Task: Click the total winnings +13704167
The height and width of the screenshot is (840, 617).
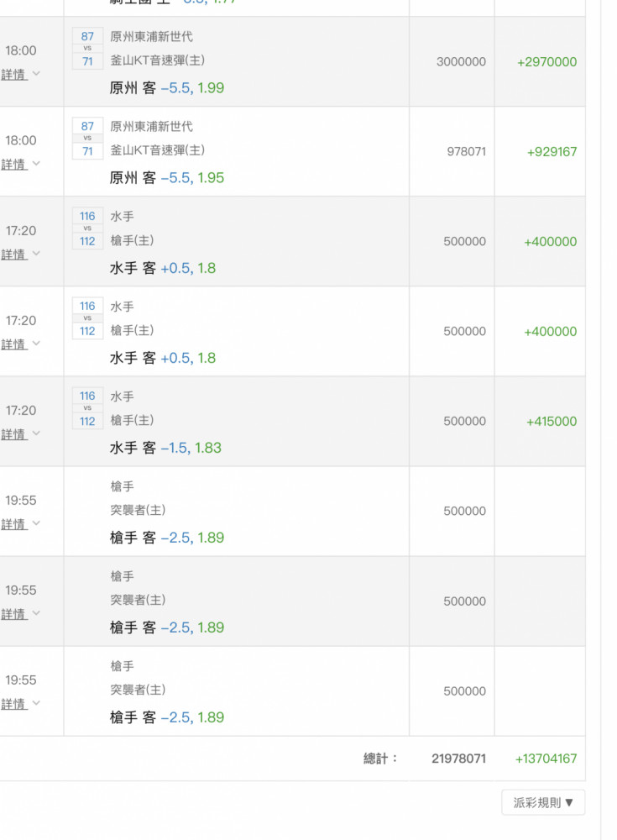Action: (546, 759)
